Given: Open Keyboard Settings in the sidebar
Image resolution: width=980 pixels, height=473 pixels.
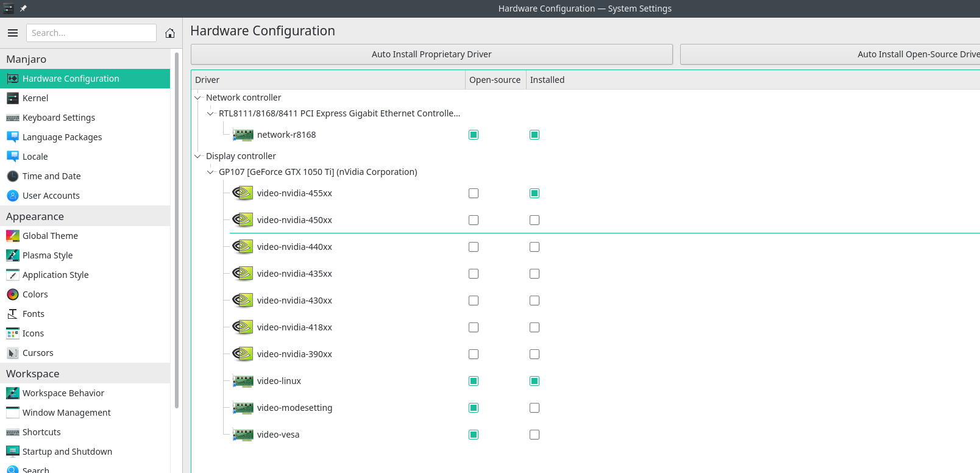Looking at the screenshot, I should (x=59, y=118).
